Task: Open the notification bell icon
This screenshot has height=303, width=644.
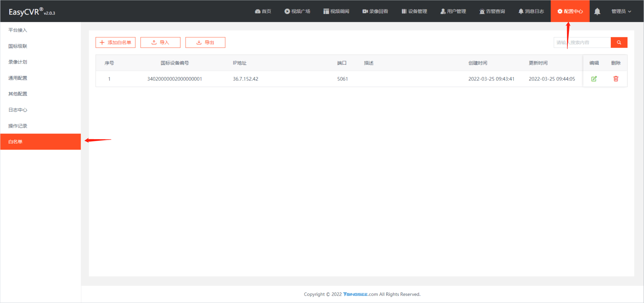Action: click(x=597, y=11)
